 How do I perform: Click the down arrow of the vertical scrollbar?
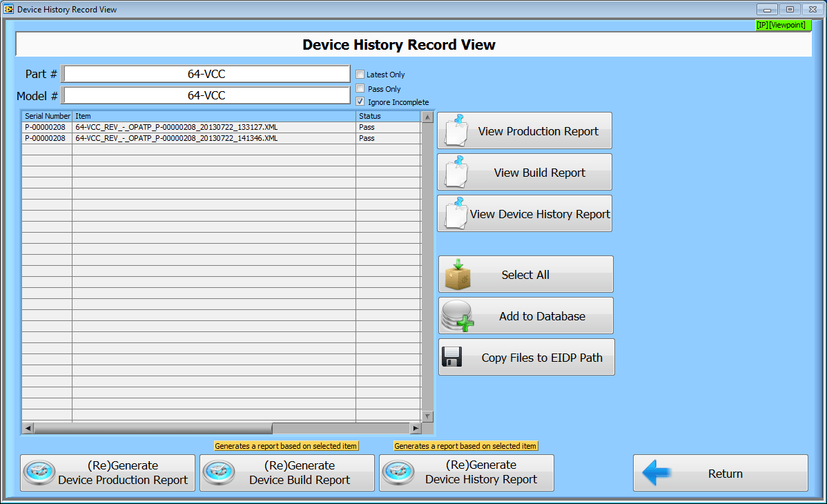pyautogui.click(x=427, y=416)
